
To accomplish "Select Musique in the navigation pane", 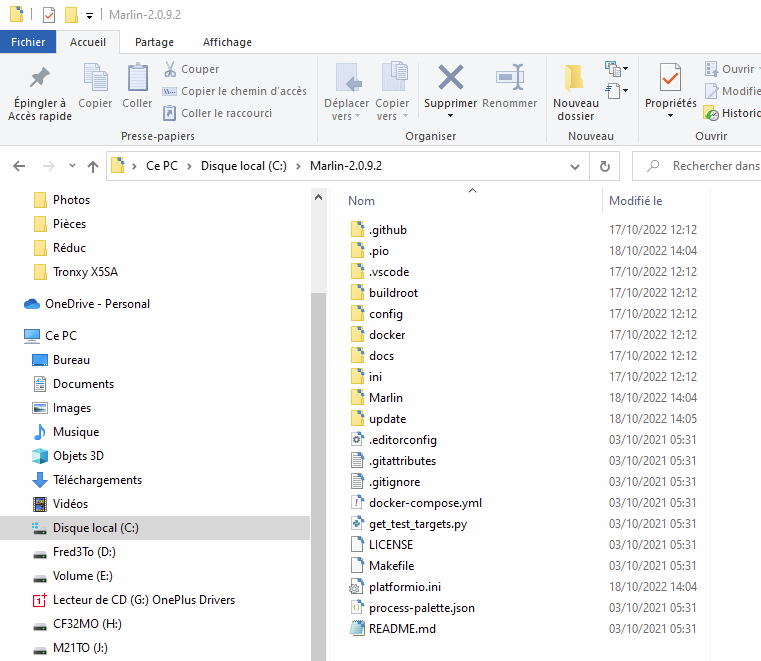I will (76, 432).
